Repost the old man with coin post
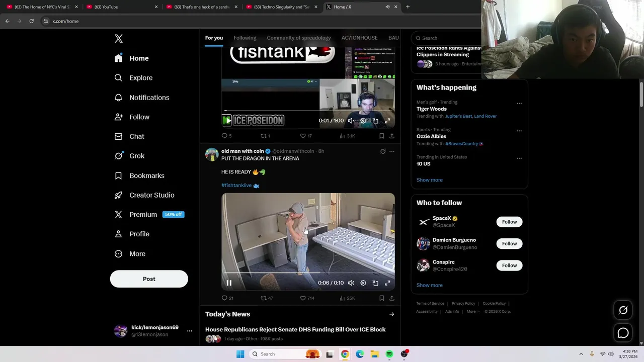Screen dimensions: 644x362 (x=267, y=298)
